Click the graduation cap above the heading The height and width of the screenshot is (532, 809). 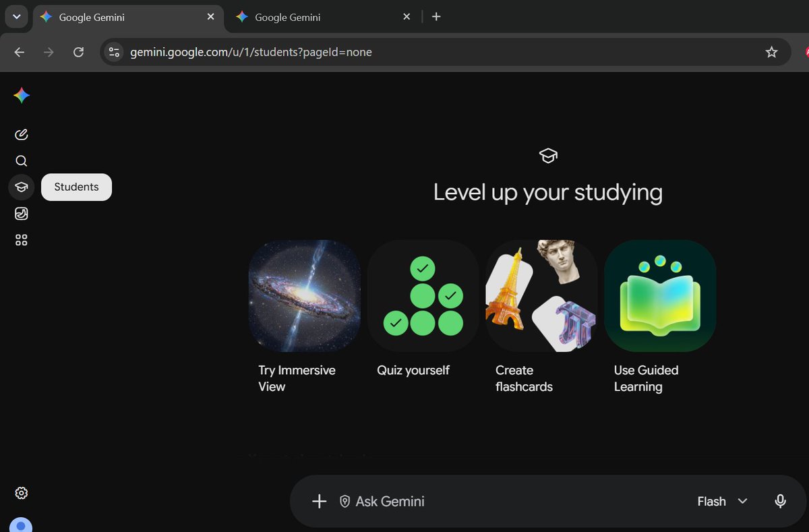548,156
